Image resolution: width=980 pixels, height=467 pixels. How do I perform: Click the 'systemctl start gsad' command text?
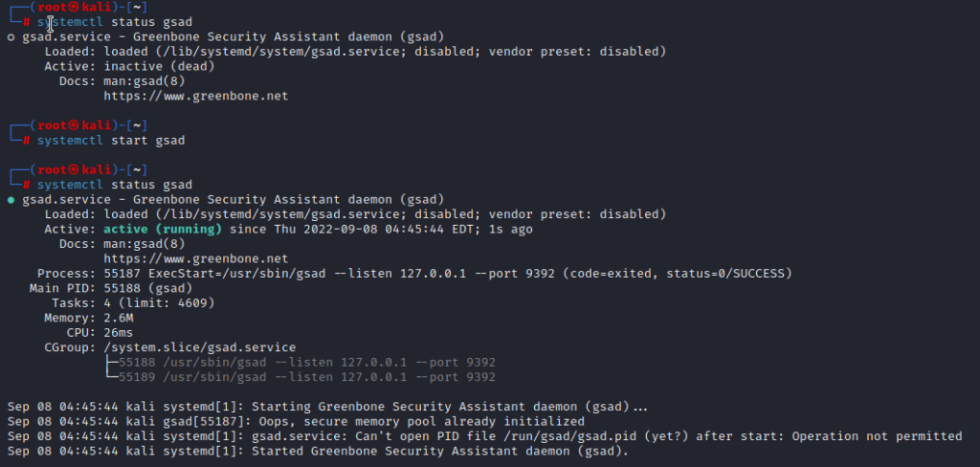click(111, 141)
